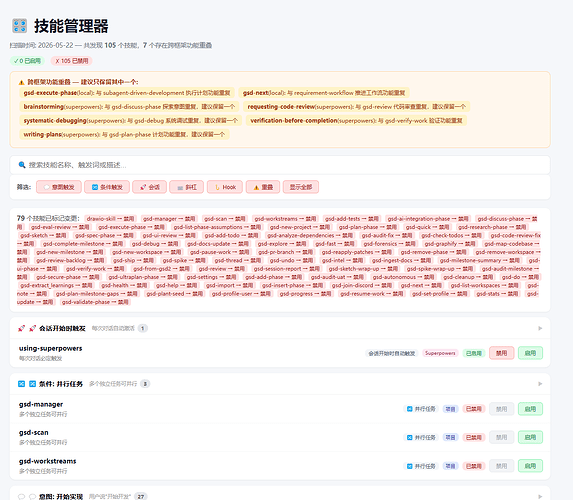Click the 'gsd-validate-phase → 禁用' change chip
This screenshot has height=500, width=573.
[x=95, y=302]
